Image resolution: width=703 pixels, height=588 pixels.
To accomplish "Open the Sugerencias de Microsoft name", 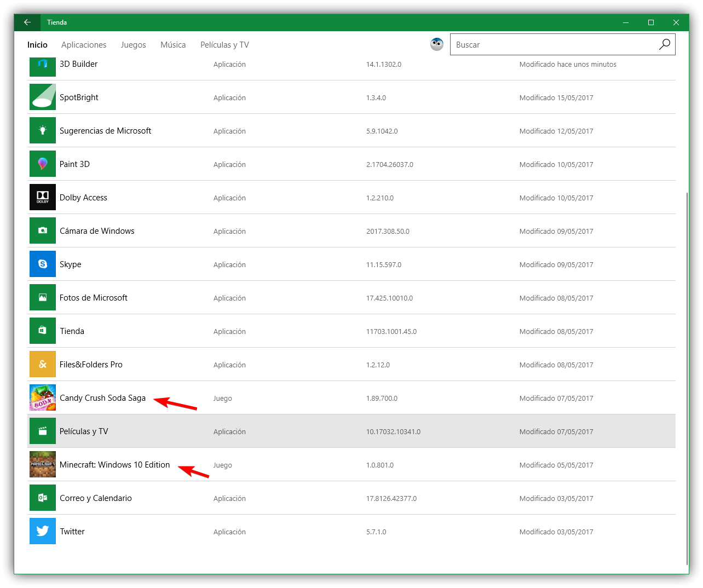I will [105, 131].
